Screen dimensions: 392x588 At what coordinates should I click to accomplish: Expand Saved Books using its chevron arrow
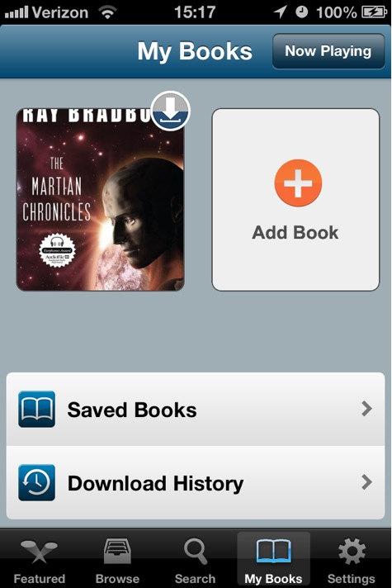tap(366, 408)
